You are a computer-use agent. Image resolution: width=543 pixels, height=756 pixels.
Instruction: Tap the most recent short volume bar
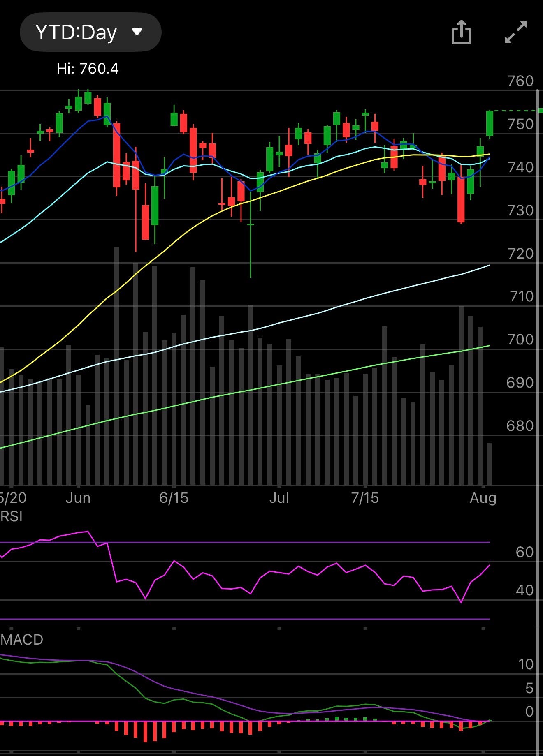490,464
